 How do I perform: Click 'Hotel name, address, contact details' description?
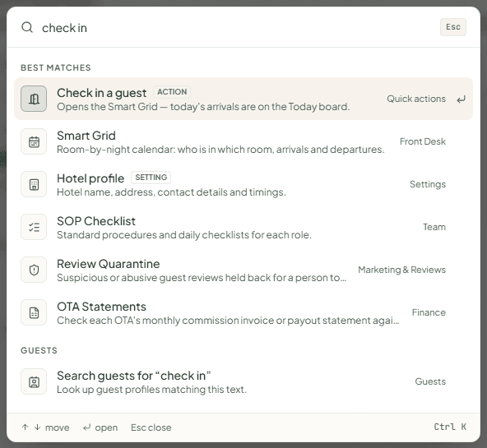tap(171, 192)
